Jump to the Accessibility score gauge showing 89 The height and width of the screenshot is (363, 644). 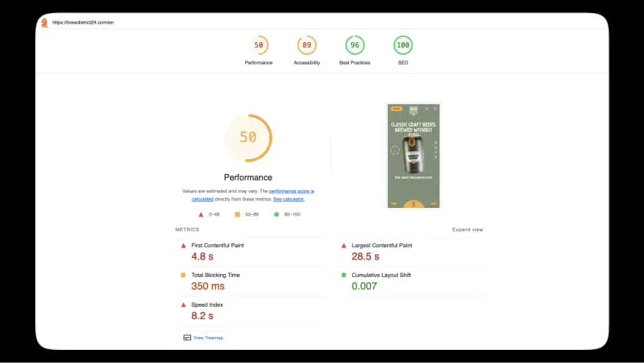point(307,45)
